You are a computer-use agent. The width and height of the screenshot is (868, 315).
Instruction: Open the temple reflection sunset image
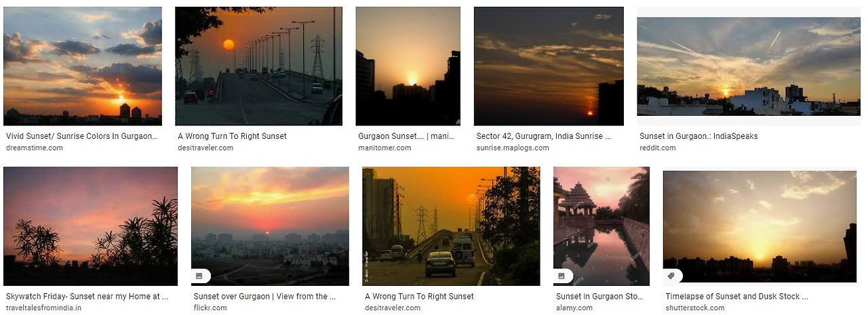click(x=601, y=226)
